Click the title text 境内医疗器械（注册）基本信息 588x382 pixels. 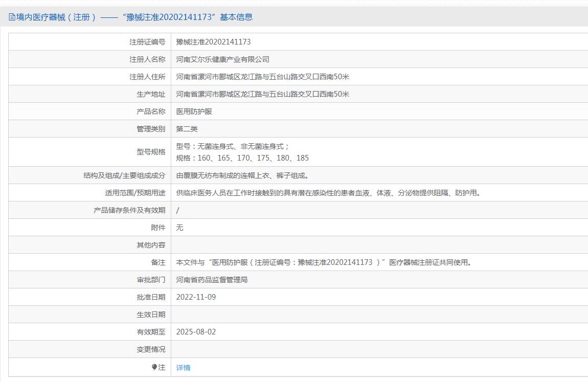(134, 17)
